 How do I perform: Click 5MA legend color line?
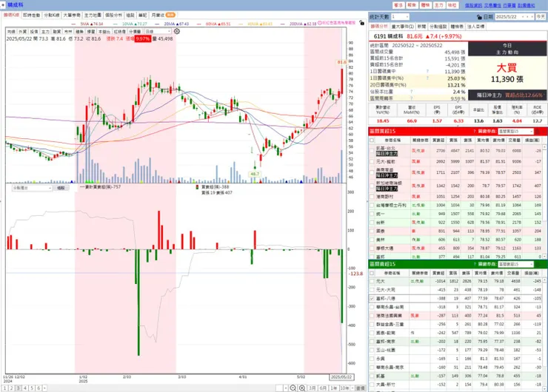73,24
